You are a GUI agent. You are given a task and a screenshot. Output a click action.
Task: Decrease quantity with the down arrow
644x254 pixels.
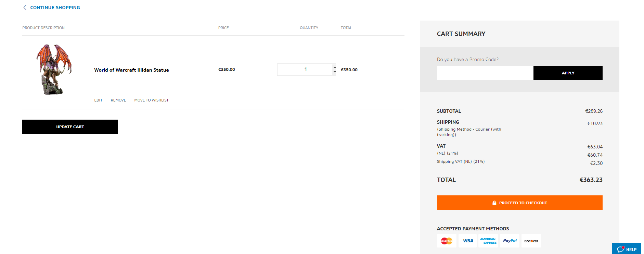point(334,72)
